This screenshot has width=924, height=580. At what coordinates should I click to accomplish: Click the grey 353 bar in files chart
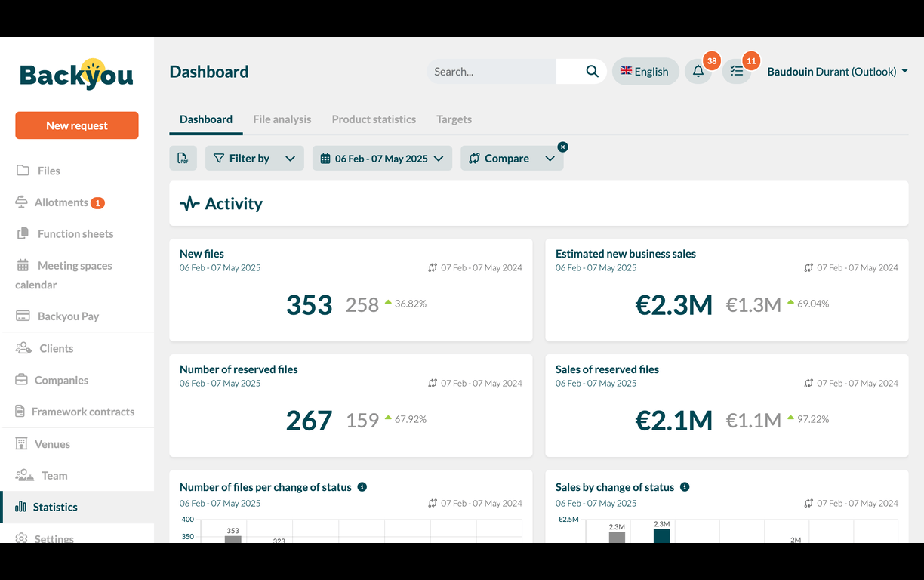point(233,539)
